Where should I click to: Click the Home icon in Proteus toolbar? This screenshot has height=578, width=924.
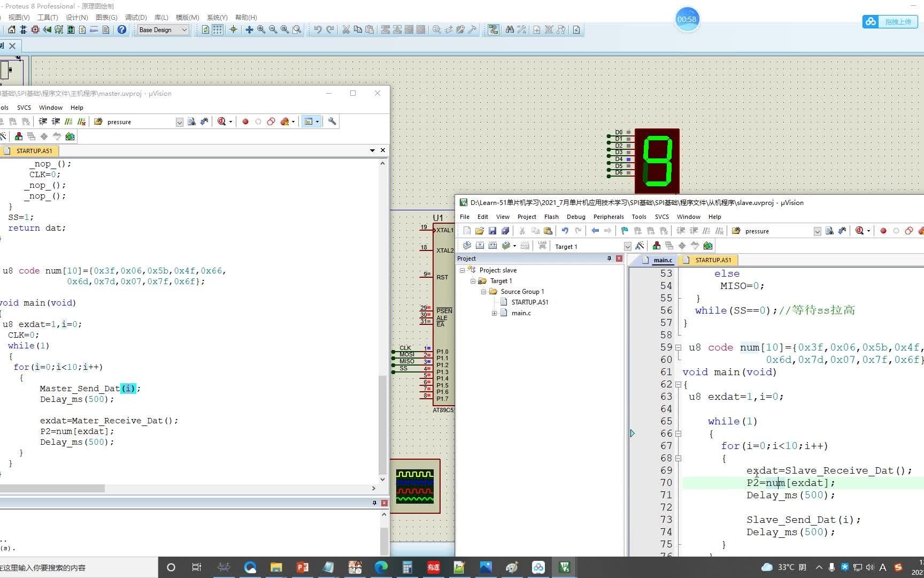[x=11, y=30]
